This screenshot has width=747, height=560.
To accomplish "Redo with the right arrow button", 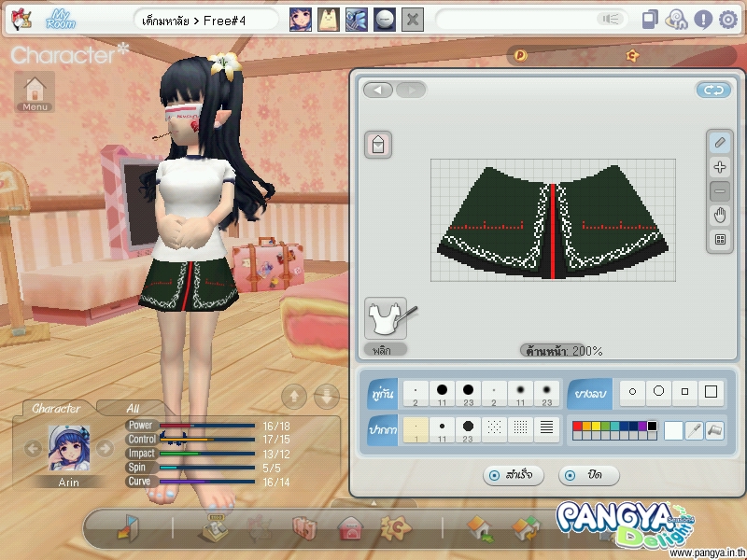I will (x=411, y=90).
